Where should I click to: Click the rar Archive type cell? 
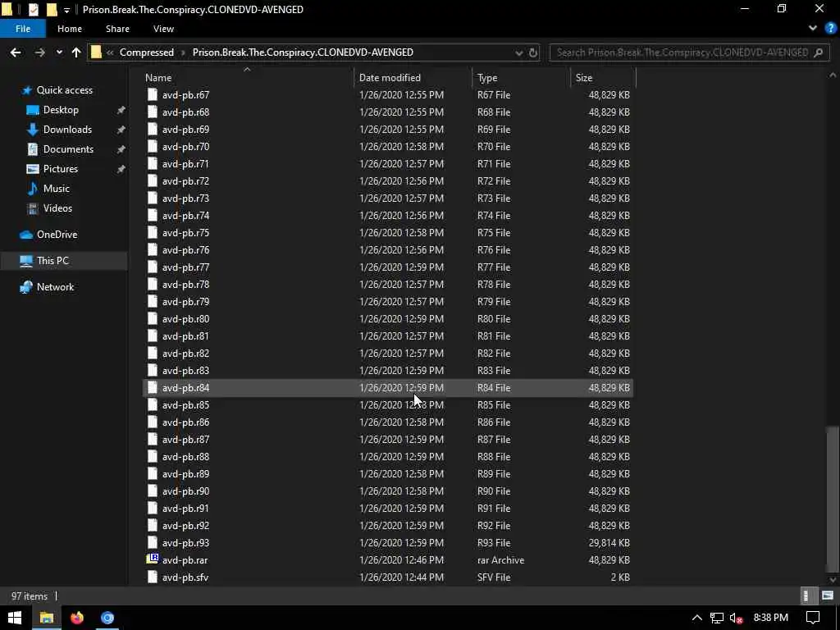501,560
